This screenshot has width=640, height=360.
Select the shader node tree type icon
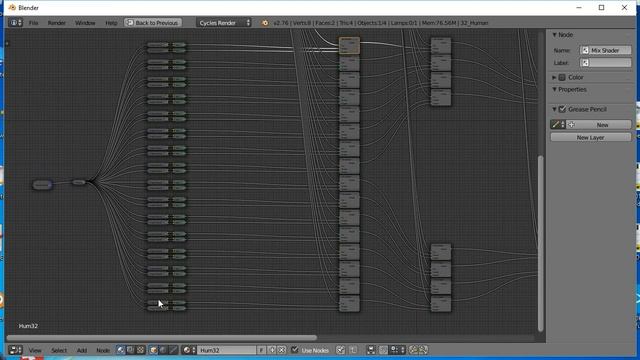tap(120, 350)
